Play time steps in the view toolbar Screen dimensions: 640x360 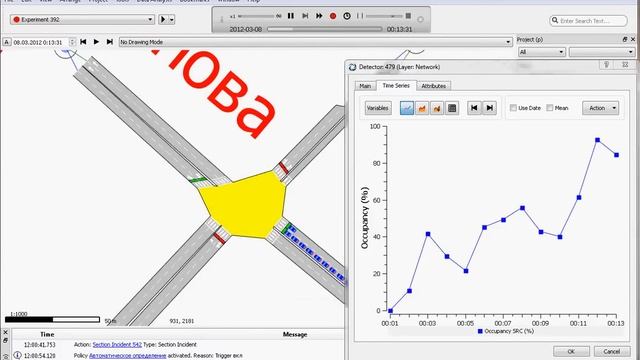coord(96,42)
